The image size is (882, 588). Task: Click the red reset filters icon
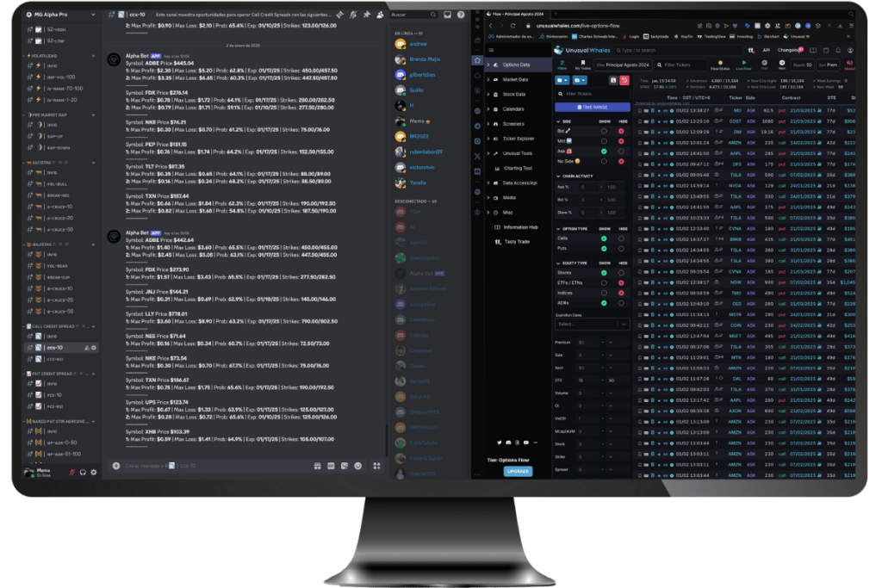[624, 79]
